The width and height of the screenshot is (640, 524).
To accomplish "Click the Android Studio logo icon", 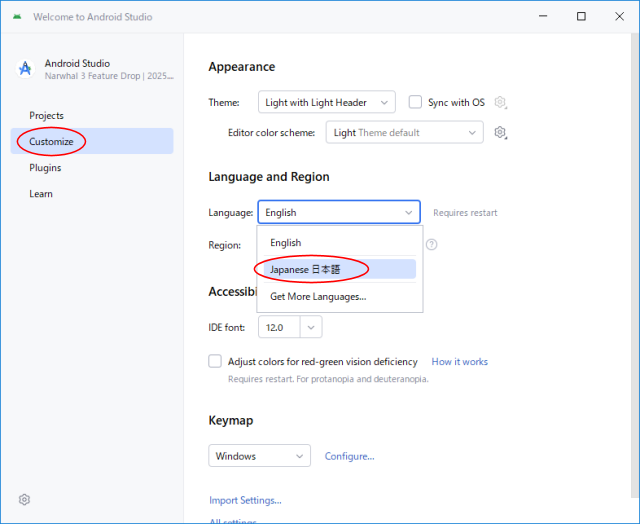I will (x=25, y=69).
